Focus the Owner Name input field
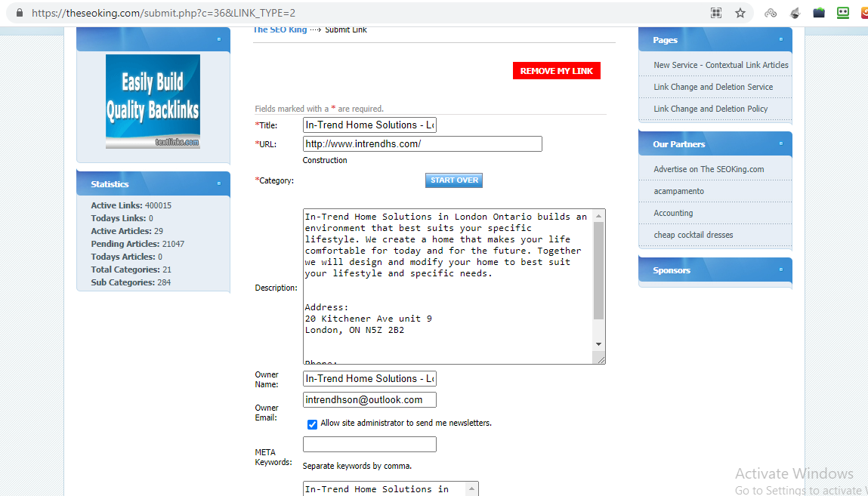868x496 pixels. [369, 379]
